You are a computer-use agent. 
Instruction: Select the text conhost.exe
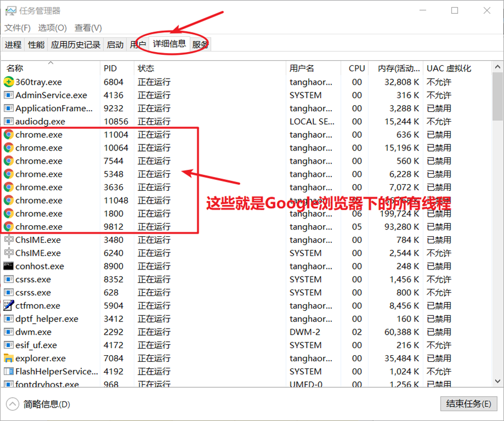[40, 266]
